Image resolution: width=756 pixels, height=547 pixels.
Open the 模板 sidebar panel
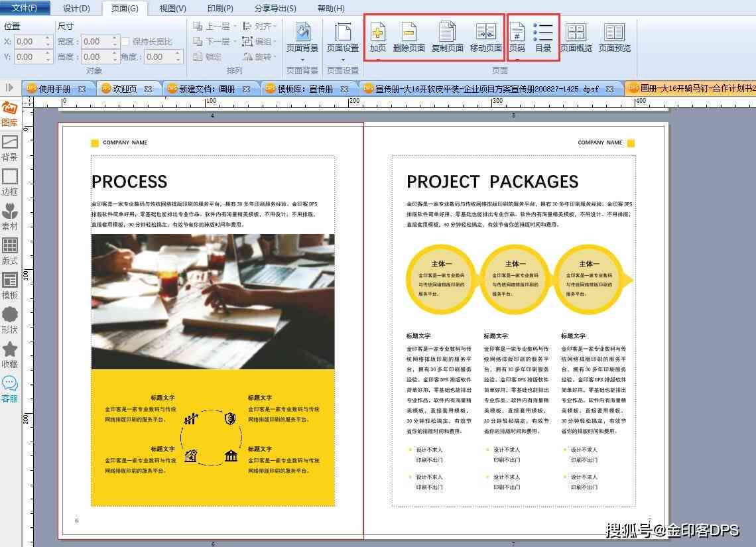[x=10, y=286]
